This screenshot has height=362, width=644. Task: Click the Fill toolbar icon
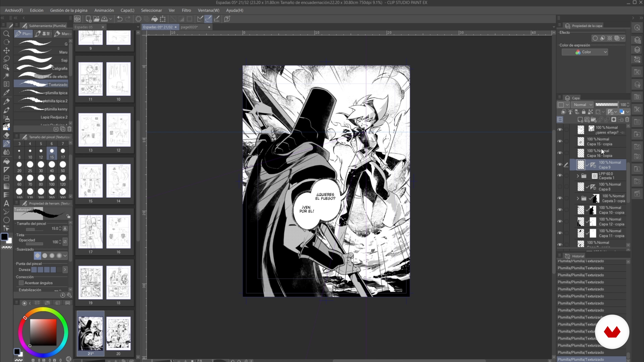point(155,19)
